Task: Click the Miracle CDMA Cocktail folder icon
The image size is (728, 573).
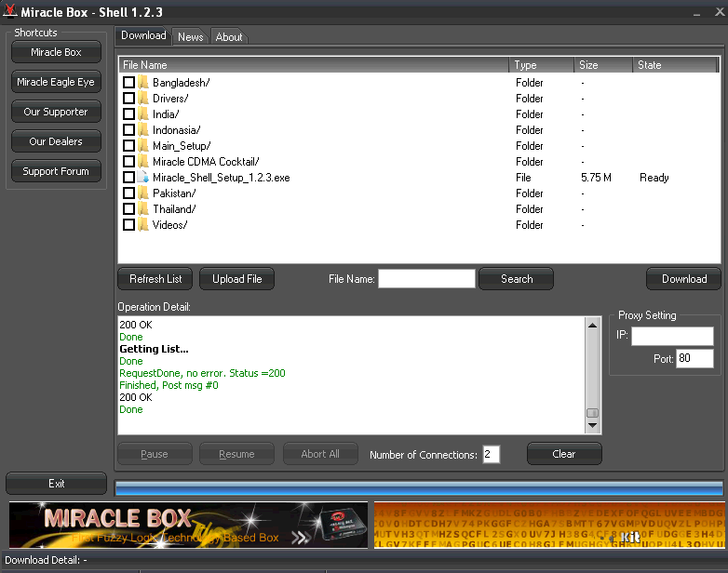Action: tap(143, 161)
